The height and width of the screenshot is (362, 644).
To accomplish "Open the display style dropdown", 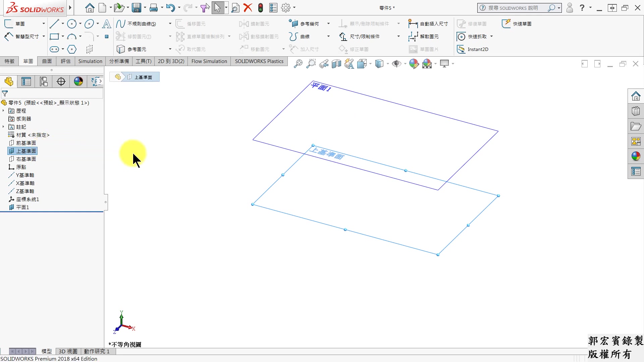I will [387, 64].
